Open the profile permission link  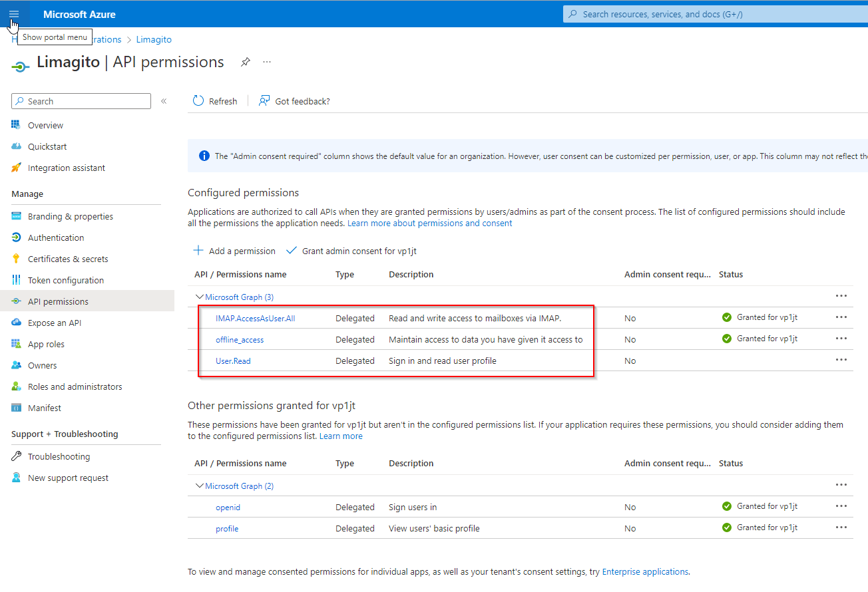pyautogui.click(x=227, y=528)
